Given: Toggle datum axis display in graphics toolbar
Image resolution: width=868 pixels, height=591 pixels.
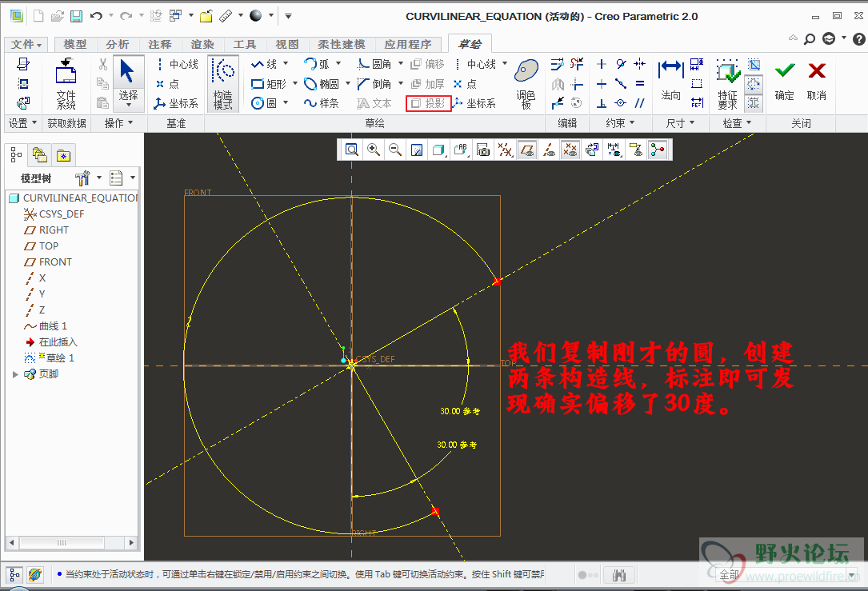Looking at the screenshot, I should coord(549,150).
